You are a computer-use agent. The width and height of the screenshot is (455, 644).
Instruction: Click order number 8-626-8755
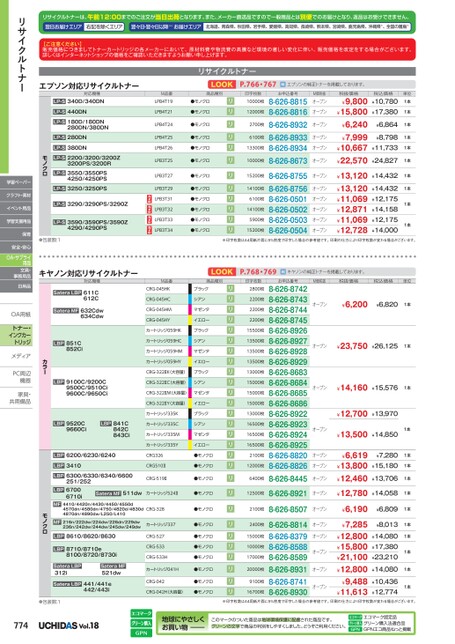tap(288, 176)
